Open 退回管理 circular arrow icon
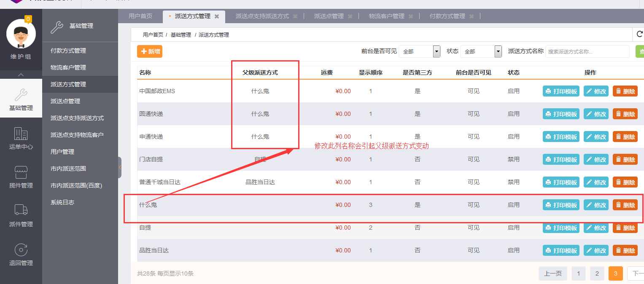The height and width of the screenshot is (284, 644). tap(21, 250)
